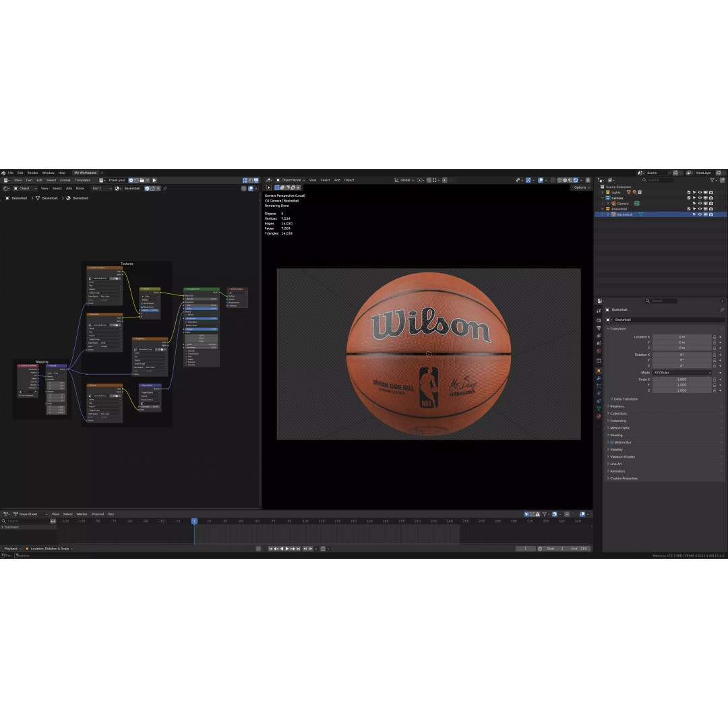Image resolution: width=728 pixels, height=728 pixels.
Task: Open the Slot 1 material dropdown
Action: tap(100, 189)
